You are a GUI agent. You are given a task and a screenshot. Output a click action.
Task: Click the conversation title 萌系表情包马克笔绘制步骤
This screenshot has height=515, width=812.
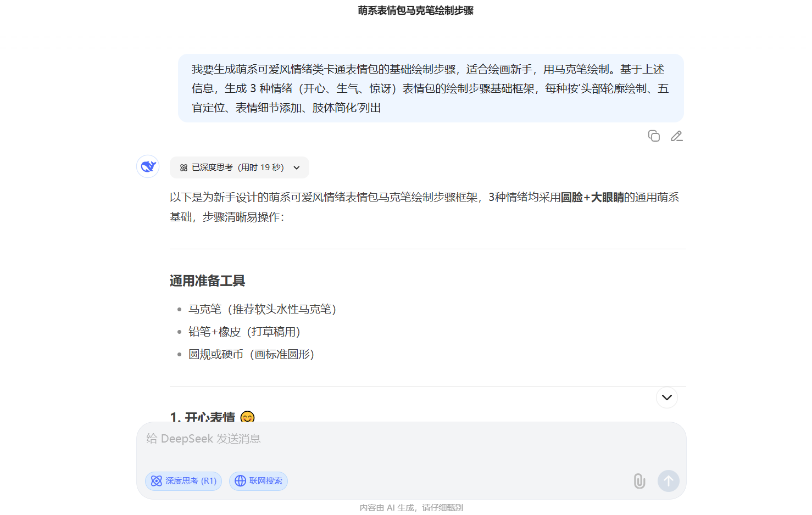415,10
